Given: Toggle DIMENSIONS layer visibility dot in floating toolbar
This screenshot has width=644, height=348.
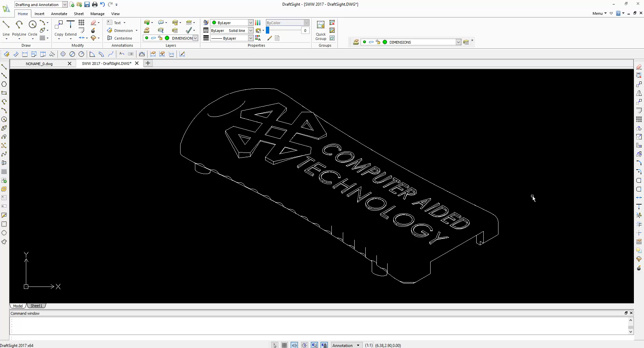Looking at the screenshot, I should (364, 42).
